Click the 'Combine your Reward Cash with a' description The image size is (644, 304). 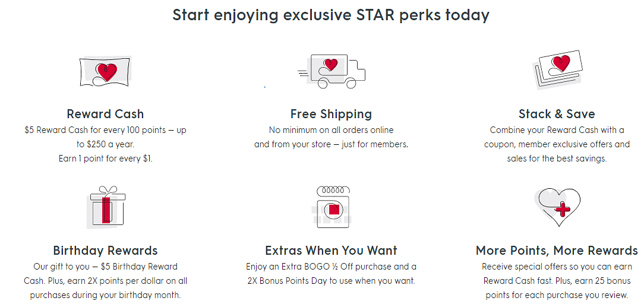tap(557, 130)
